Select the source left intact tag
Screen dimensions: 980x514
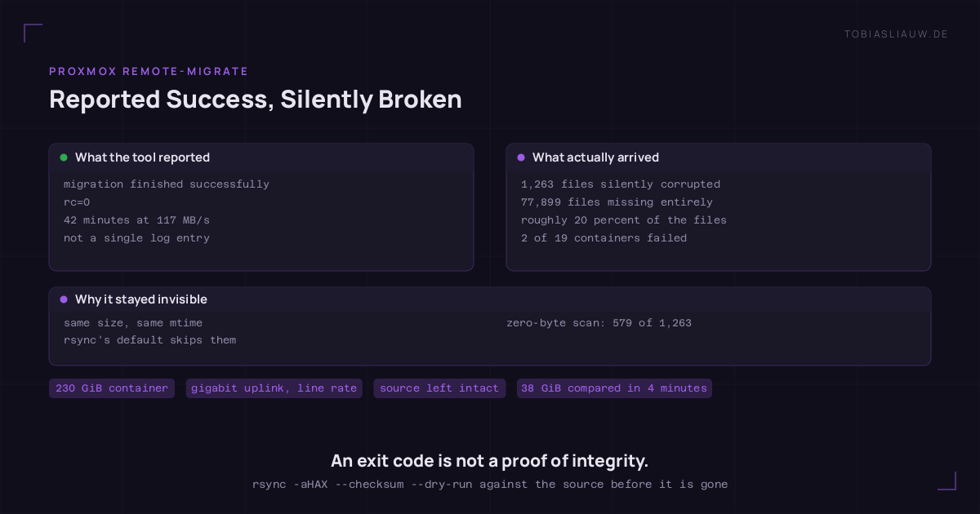point(439,388)
